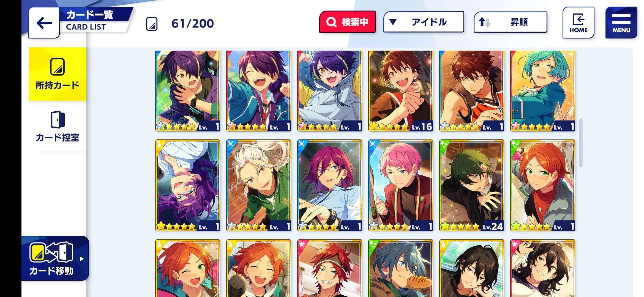Switch to the 所持カード tab
The image size is (644, 297).
[58, 74]
